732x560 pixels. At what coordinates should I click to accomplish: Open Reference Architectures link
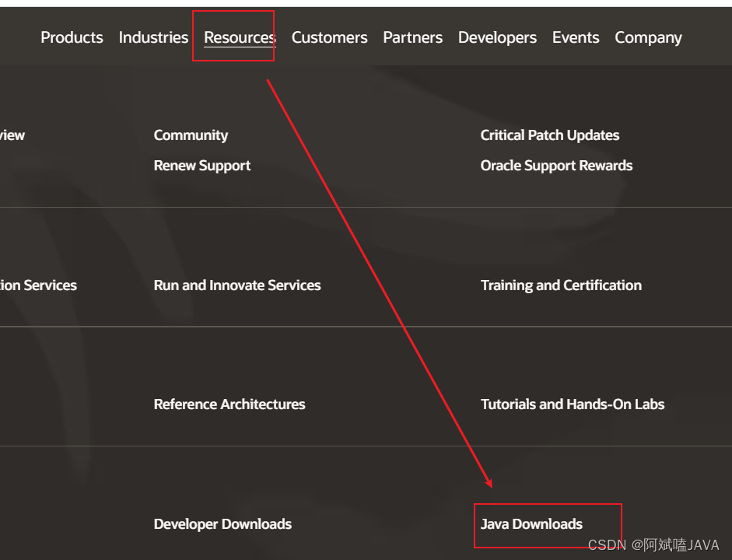click(229, 404)
